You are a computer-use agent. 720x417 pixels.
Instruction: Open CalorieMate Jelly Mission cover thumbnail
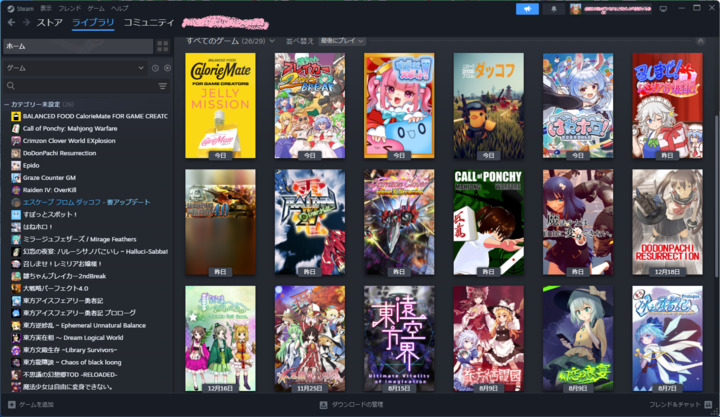click(x=220, y=106)
